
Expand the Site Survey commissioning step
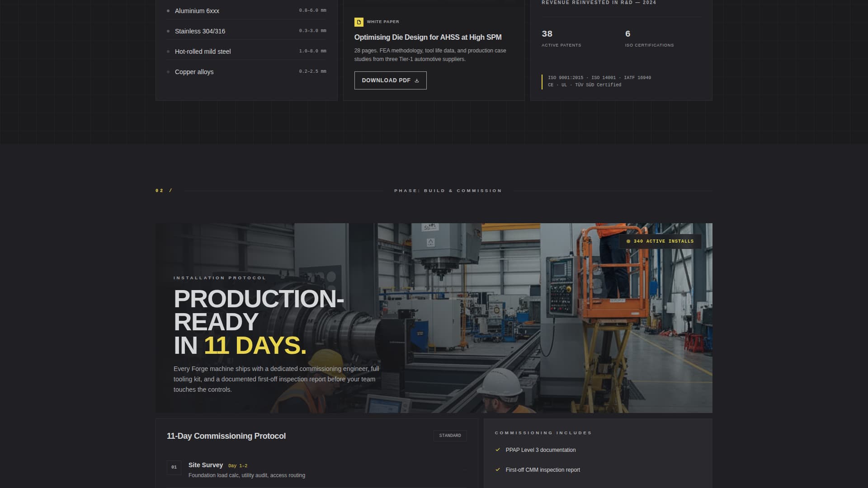click(x=206, y=465)
